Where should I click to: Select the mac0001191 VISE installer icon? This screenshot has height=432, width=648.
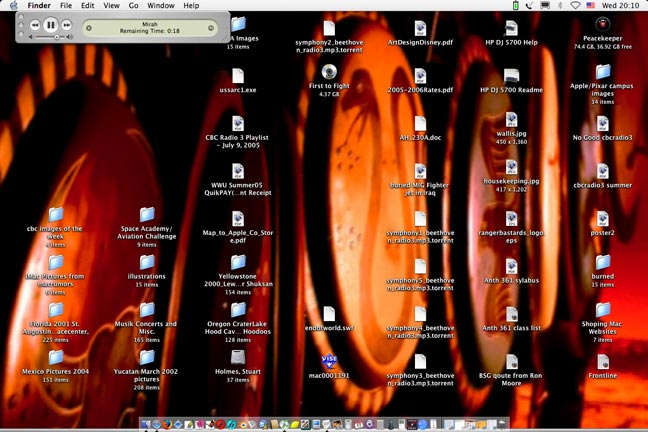coord(329,362)
